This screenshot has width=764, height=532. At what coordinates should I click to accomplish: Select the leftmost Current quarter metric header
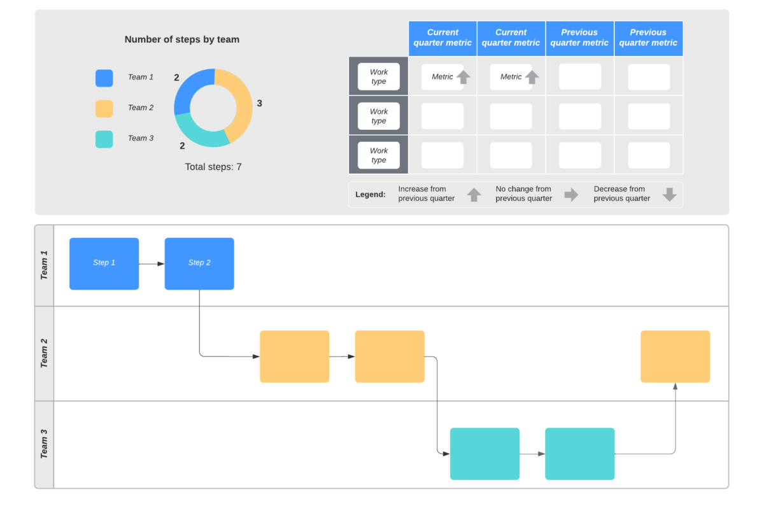442,38
